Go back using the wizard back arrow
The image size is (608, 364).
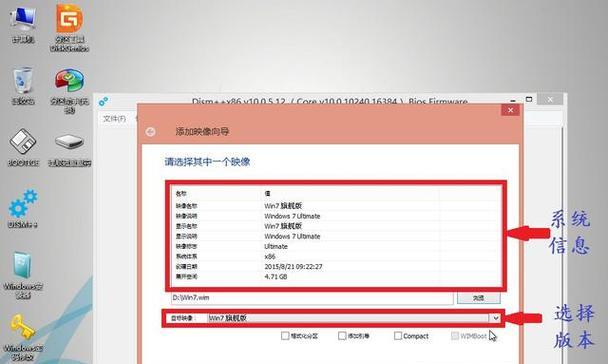151,132
